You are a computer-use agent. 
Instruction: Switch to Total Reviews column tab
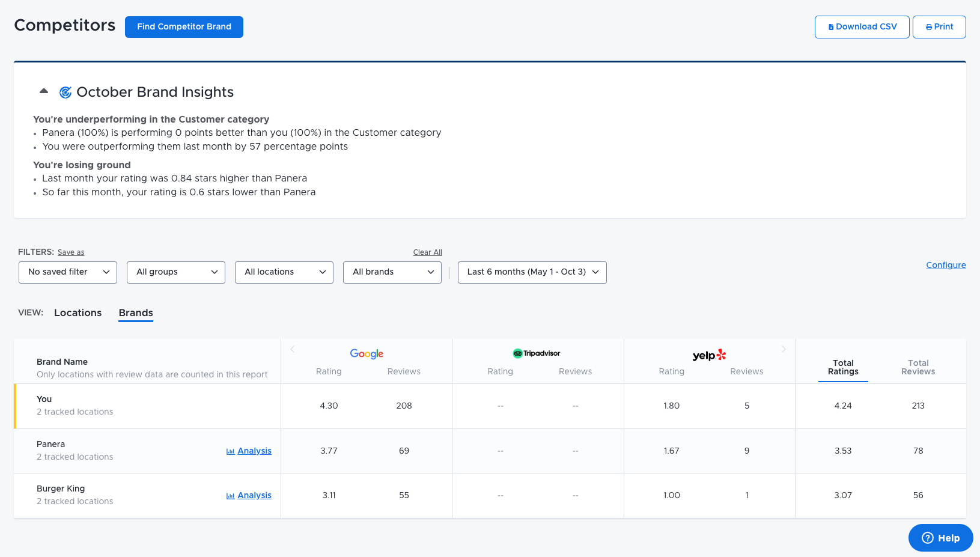click(x=918, y=367)
